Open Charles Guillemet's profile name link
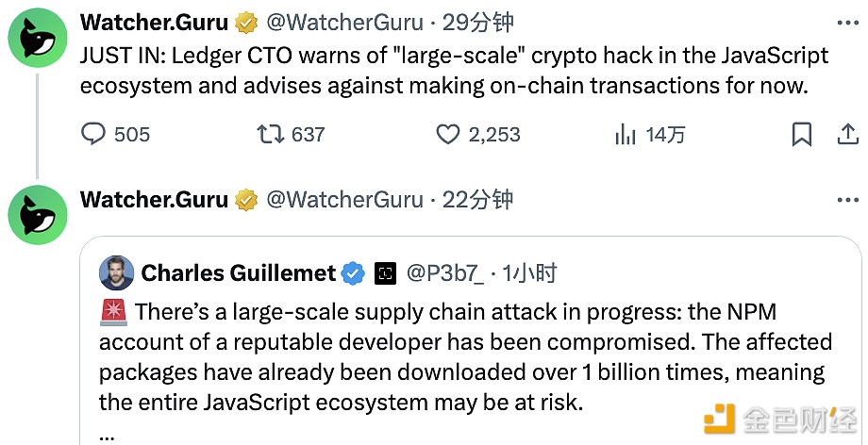Screen dimensions: 868x445 pyautogui.click(x=238, y=273)
